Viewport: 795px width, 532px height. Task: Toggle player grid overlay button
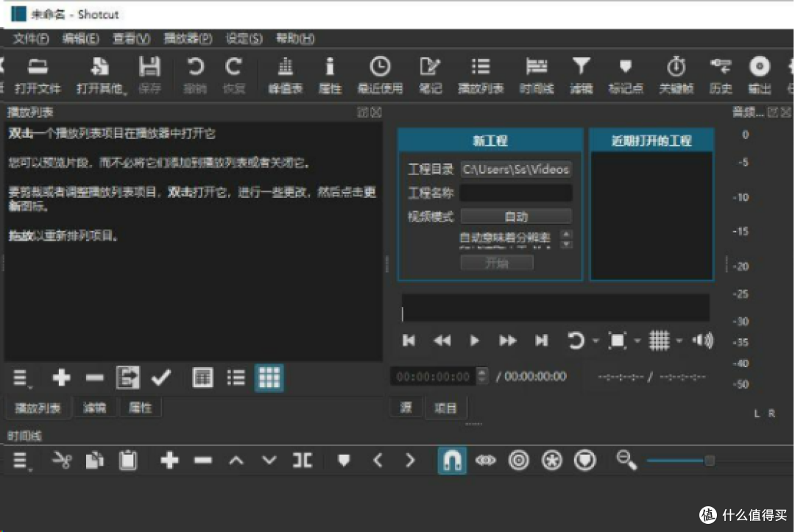click(x=659, y=341)
